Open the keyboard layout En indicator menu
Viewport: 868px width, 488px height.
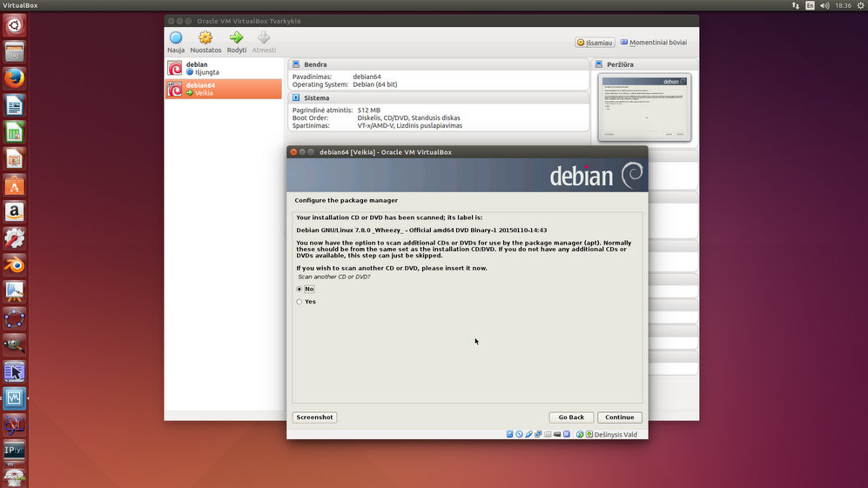(x=811, y=5)
